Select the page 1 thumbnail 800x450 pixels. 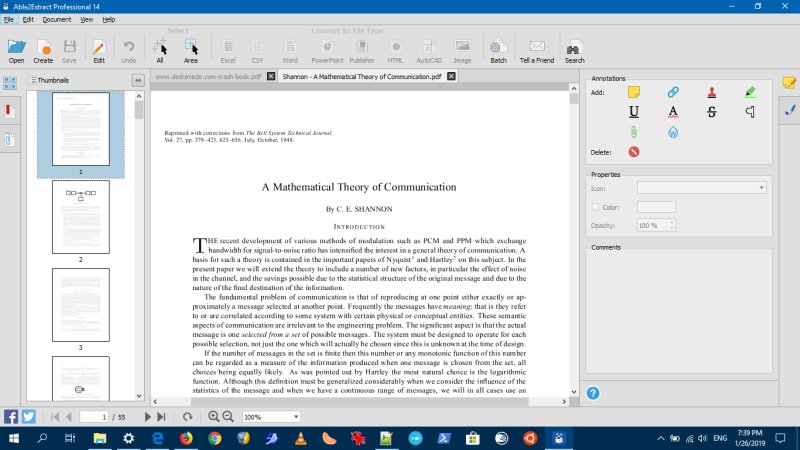81,129
